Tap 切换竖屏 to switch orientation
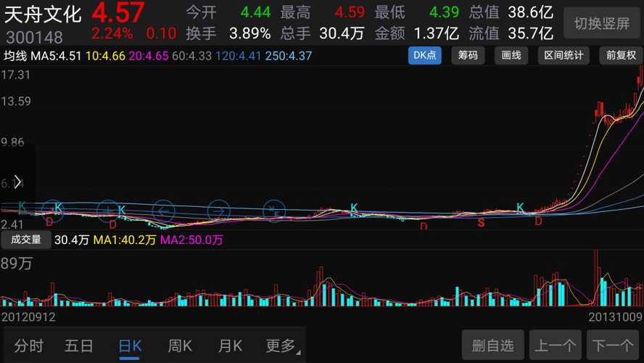This screenshot has width=644, height=363. click(x=602, y=23)
